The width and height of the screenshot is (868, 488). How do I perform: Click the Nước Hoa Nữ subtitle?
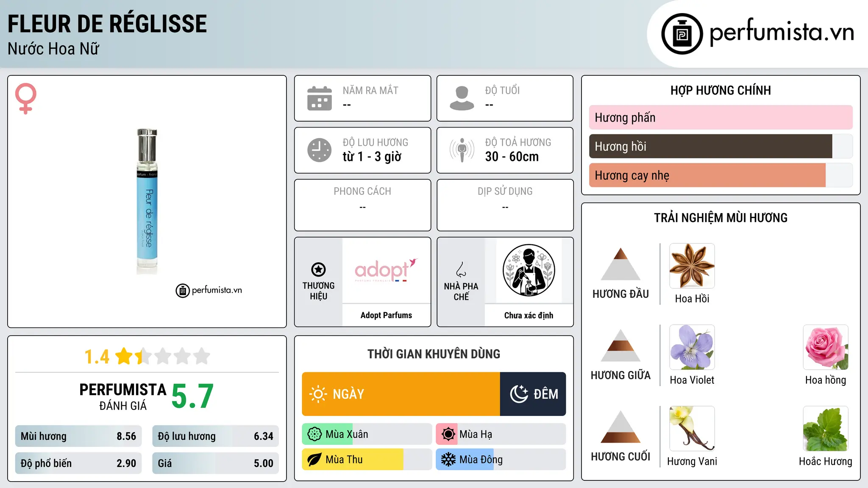pos(53,49)
